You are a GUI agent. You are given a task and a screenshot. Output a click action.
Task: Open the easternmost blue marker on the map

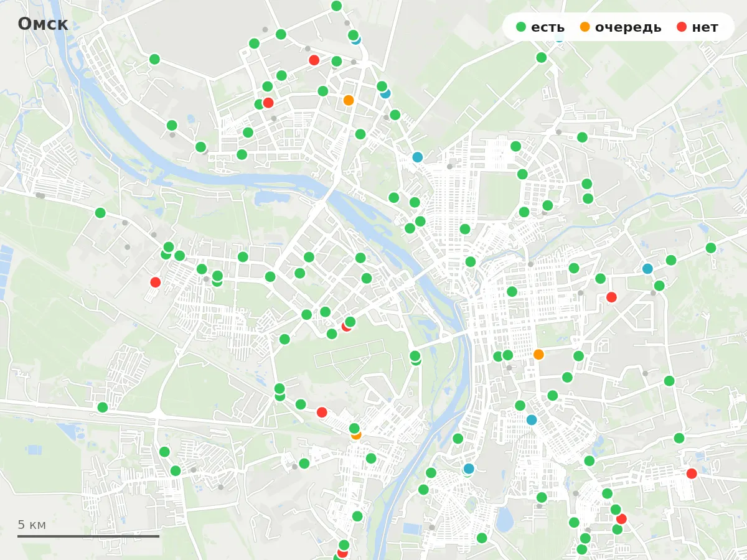[647, 269]
